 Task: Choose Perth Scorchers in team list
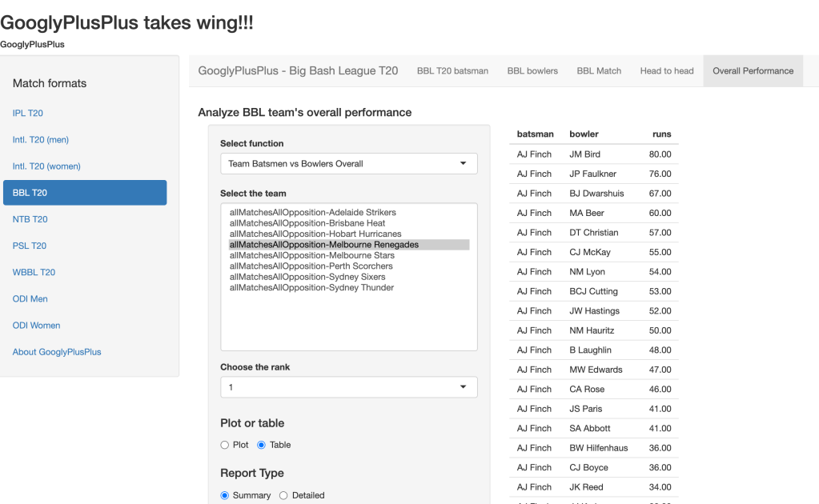311,266
